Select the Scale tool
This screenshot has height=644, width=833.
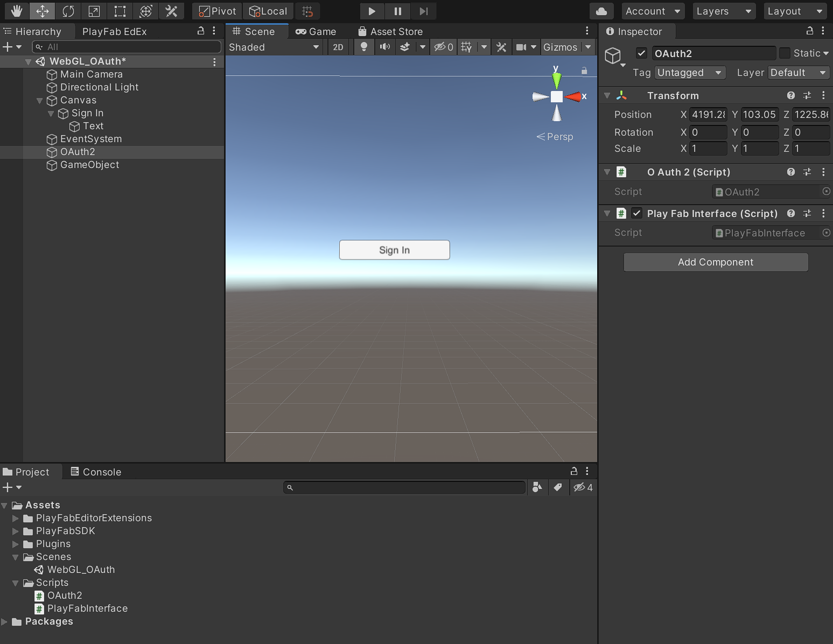tap(94, 11)
